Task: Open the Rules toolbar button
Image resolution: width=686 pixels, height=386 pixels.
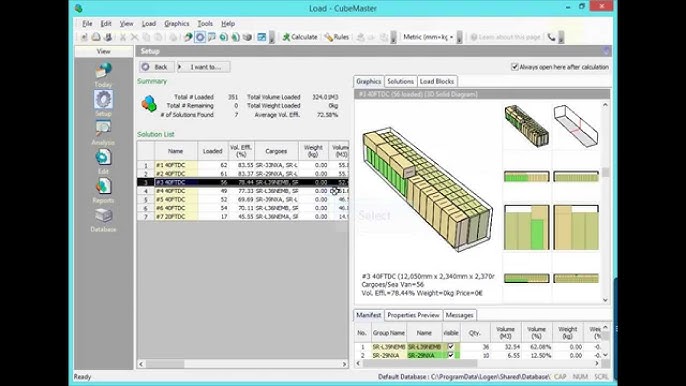Action: 336,37
